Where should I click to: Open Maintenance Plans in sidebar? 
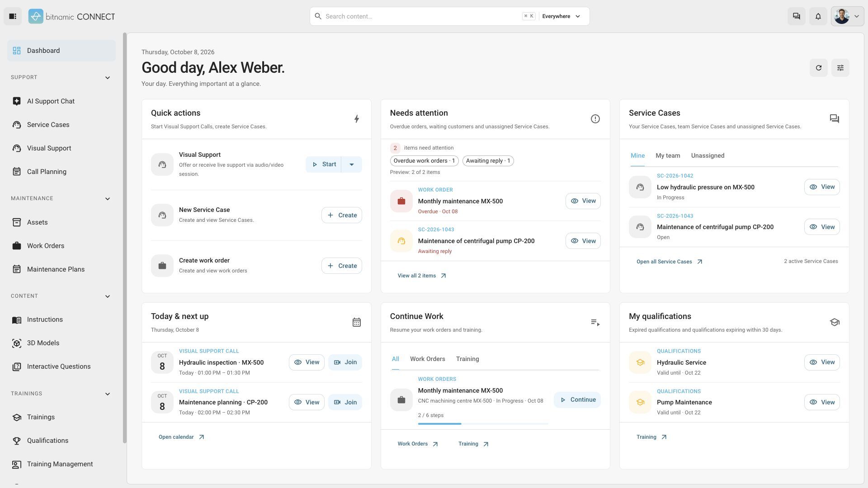[x=61, y=269]
